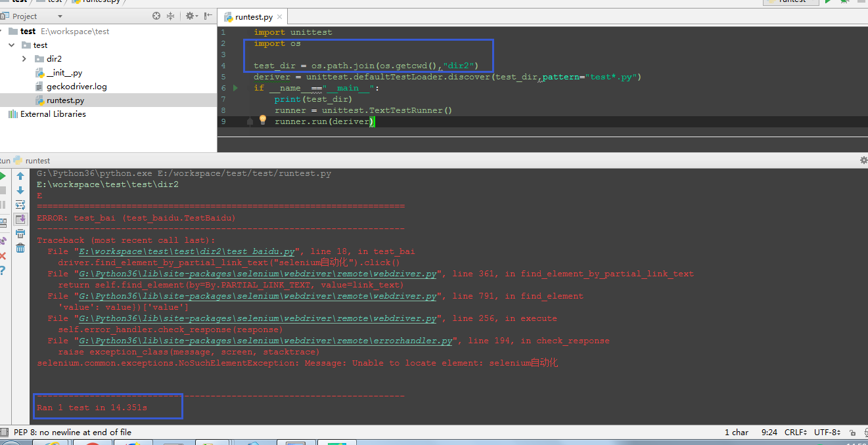Click Scroll from Source target icon
This screenshot has width=868, height=445.
(156, 16)
